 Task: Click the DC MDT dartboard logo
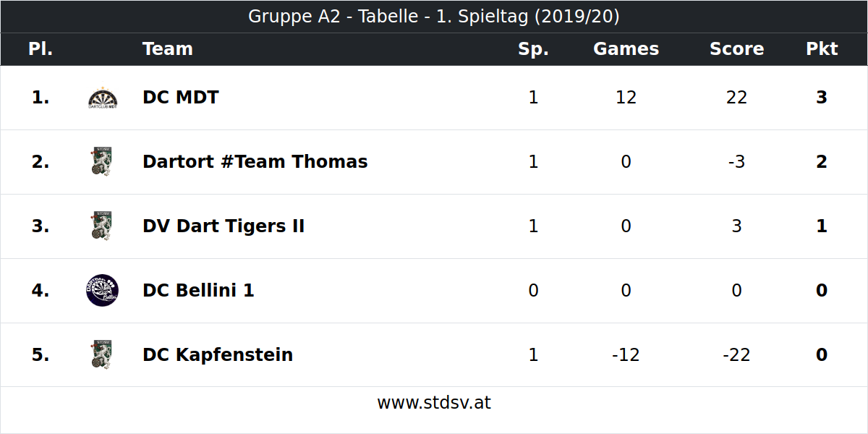pos(102,98)
